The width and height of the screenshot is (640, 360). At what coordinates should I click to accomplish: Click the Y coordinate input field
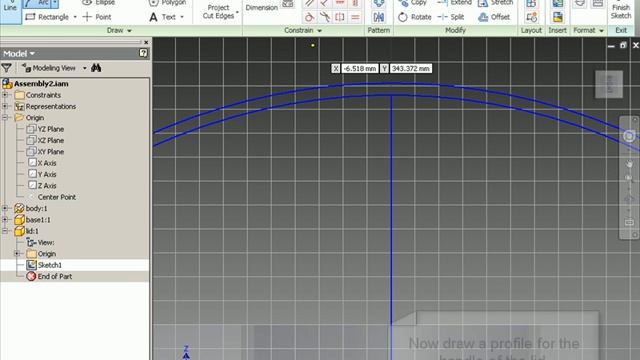pos(410,69)
